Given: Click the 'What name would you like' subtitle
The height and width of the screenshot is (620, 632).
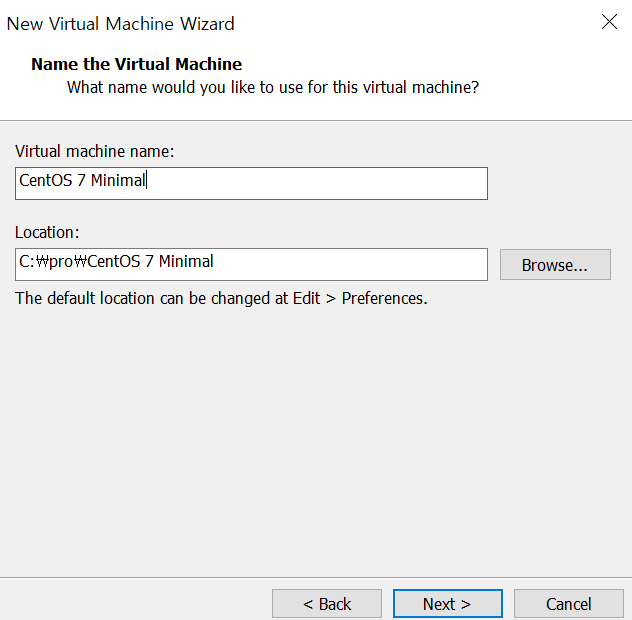Looking at the screenshot, I should (273, 87).
